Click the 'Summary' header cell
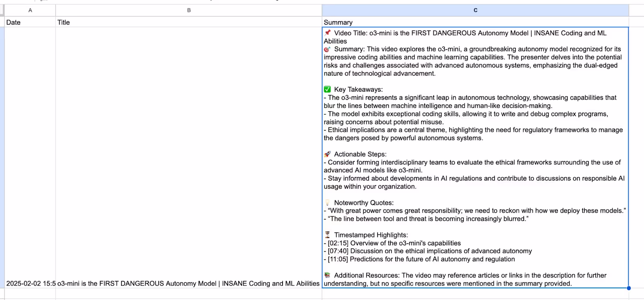The height and width of the screenshot is (300, 644). (x=475, y=22)
